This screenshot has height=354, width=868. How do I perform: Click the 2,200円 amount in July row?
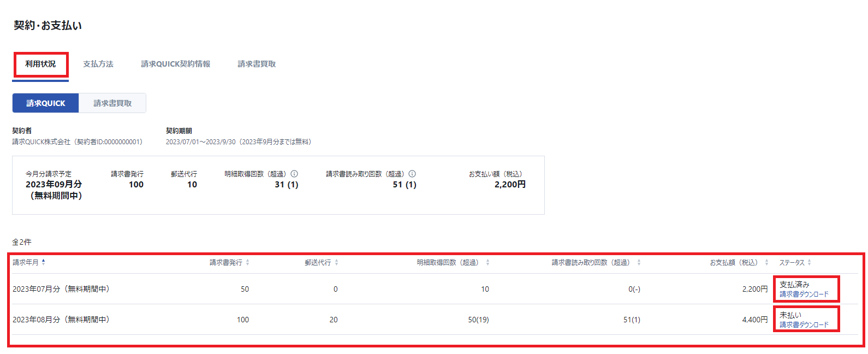pos(755,289)
